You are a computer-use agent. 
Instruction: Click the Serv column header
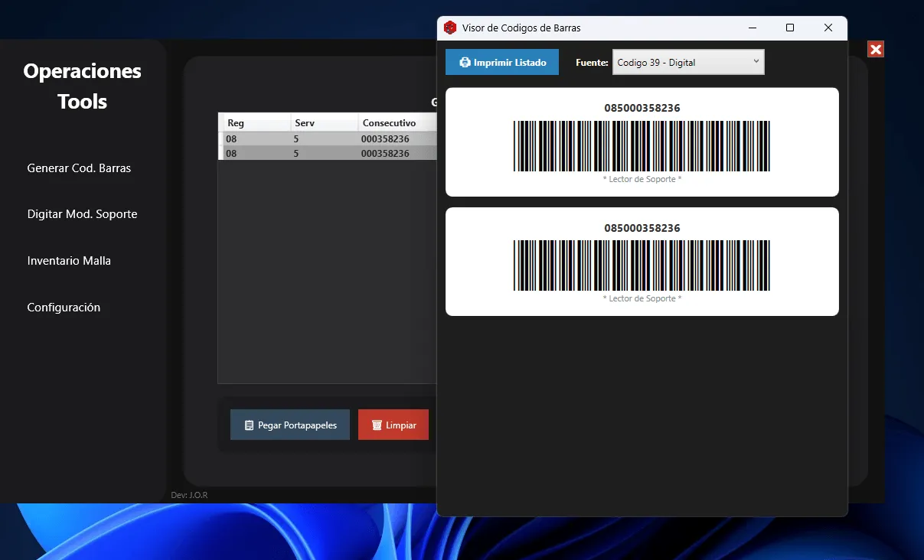pos(325,122)
